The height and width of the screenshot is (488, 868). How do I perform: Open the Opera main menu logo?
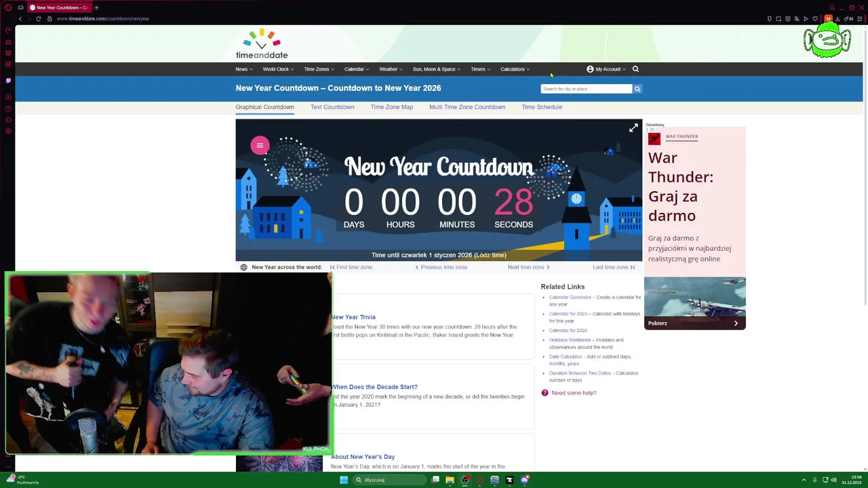[x=8, y=7]
